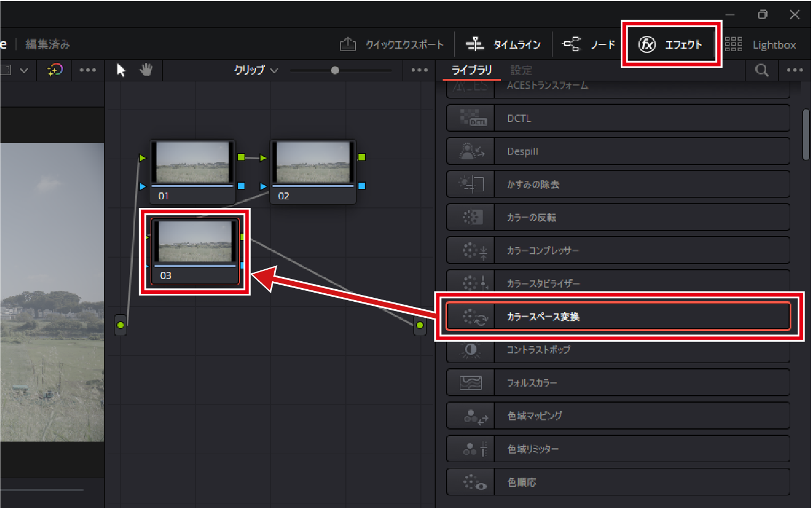The image size is (812, 508).
Task: Click the search magnifier in the effects library
Action: (762, 70)
